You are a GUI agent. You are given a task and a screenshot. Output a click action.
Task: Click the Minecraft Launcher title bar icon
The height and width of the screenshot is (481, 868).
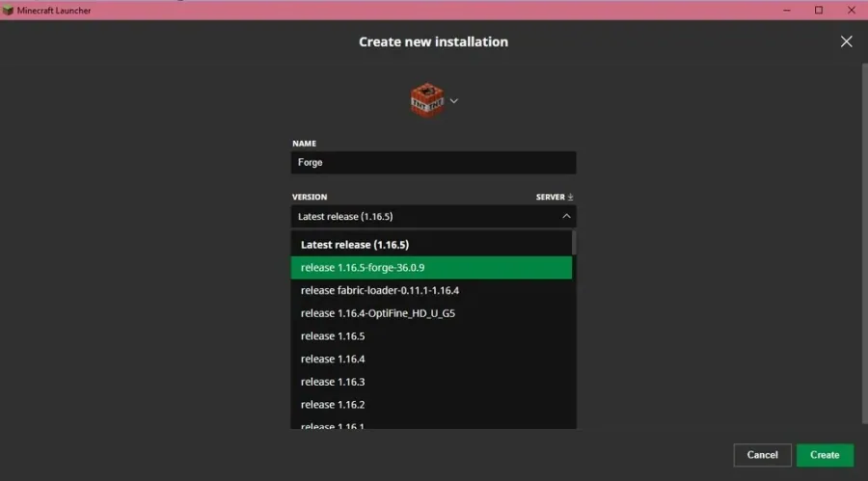coord(8,11)
